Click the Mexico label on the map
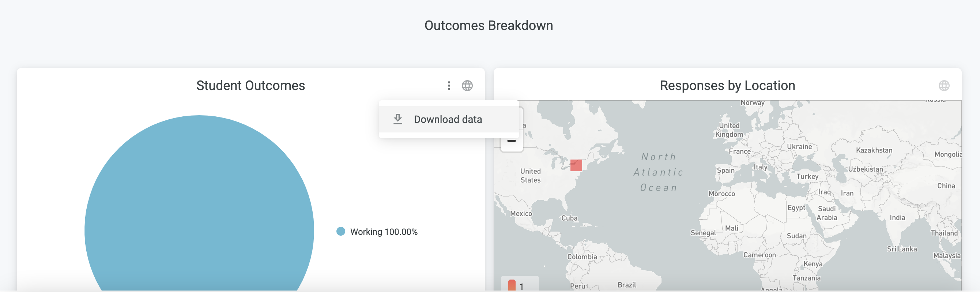This screenshot has width=980, height=292. (x=521, y=214)
